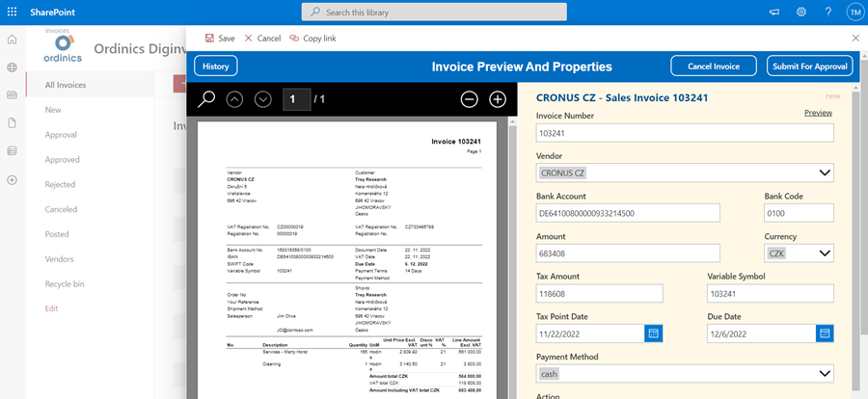Click the Amount field

tap(628, 253)
